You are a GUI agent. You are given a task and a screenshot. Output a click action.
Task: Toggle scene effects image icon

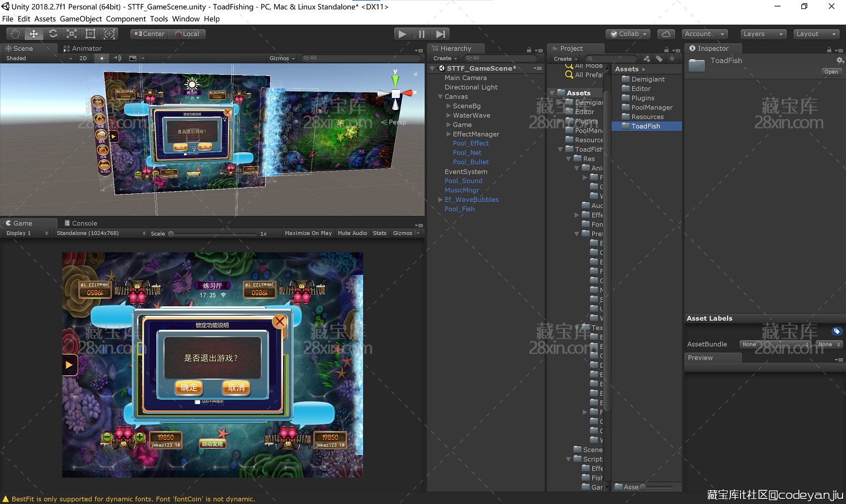click(x=133, y=58)
